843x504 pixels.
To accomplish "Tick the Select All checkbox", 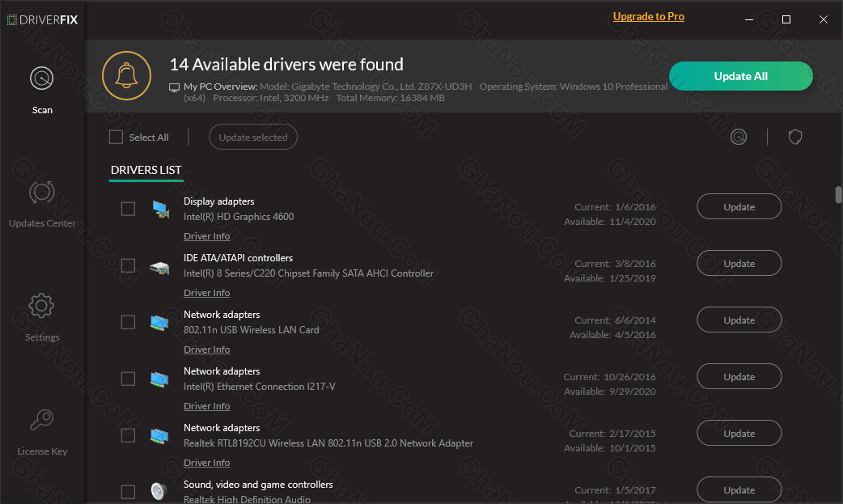I will [x=116, y=138].
